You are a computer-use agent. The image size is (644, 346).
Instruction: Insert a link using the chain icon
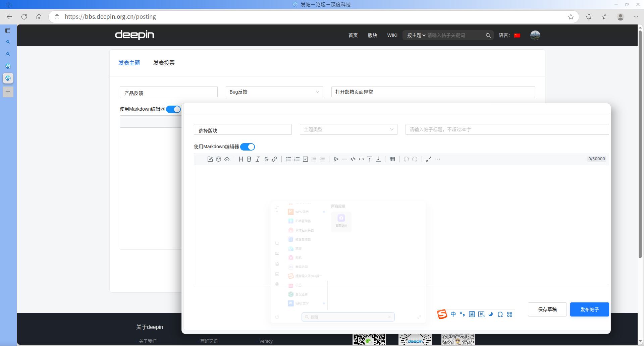(x=274, y=159)
